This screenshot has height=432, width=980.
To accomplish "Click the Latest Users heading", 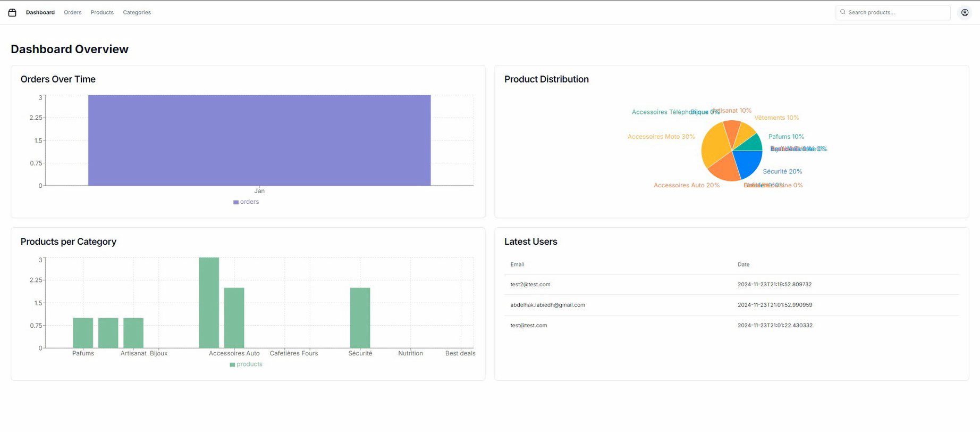I will pyautogui.click(x=530, y=242).
